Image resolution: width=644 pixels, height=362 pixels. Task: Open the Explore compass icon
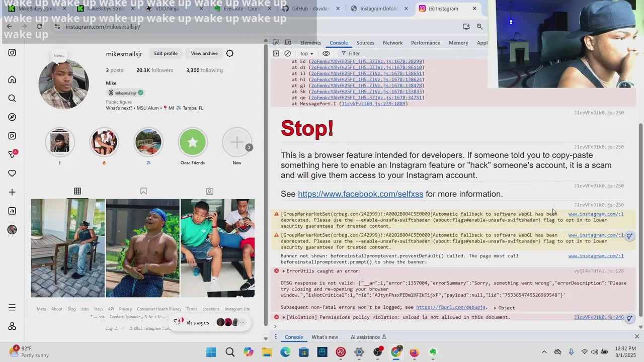click(12, 117)
